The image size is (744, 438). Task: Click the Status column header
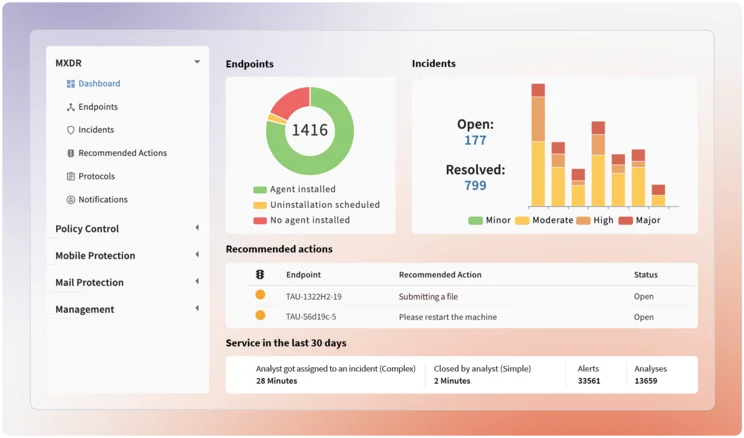click(x=646, y=275)
